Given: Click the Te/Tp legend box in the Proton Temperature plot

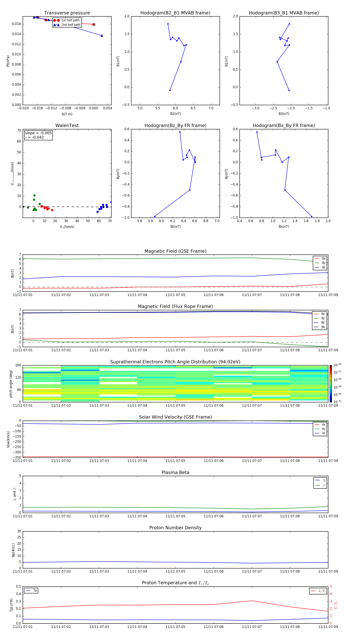Looking at the screenshot, I should point(318,591).
